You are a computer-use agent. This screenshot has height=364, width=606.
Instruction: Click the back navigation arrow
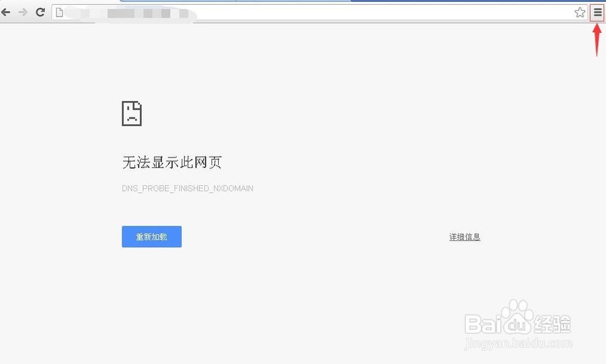7,12
